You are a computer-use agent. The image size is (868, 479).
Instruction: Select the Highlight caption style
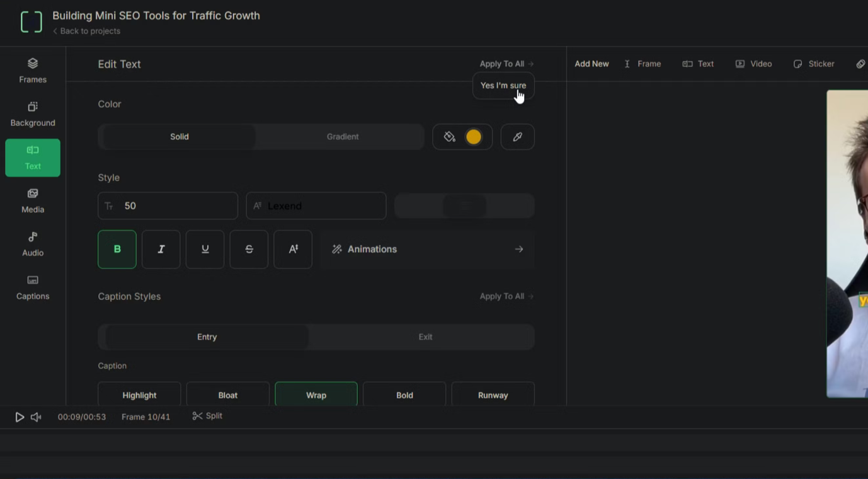point(139,395)
